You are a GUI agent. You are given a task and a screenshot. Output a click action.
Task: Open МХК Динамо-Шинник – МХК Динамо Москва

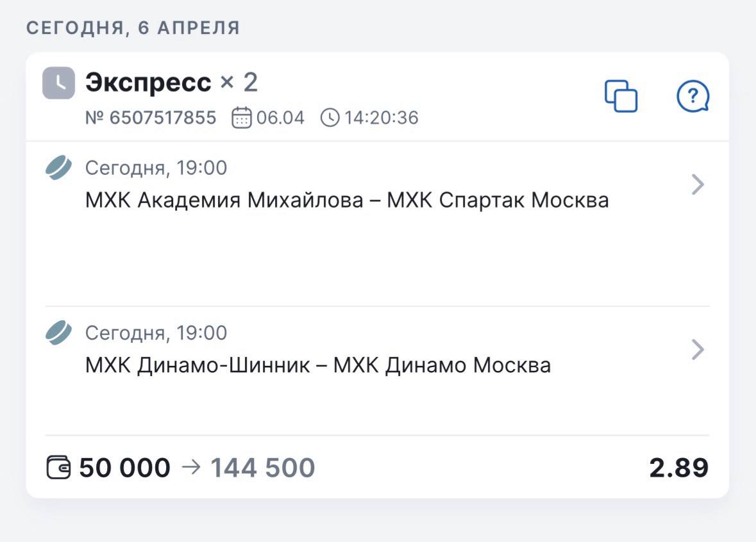coord(318,366)
